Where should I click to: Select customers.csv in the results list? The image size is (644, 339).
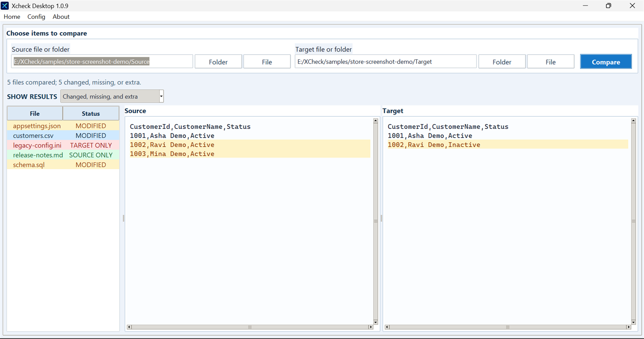[x=63, y=136]
